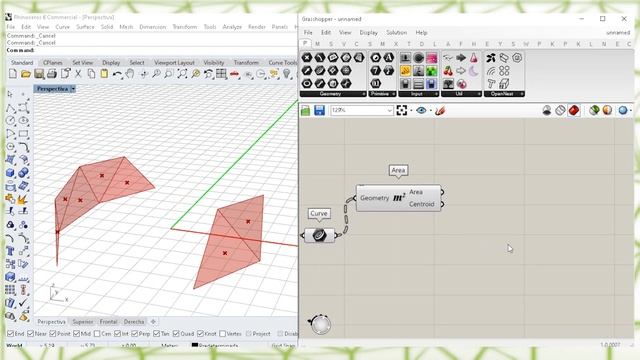Click the letter A hexagon Primitive icon

(x=389, y=58)
